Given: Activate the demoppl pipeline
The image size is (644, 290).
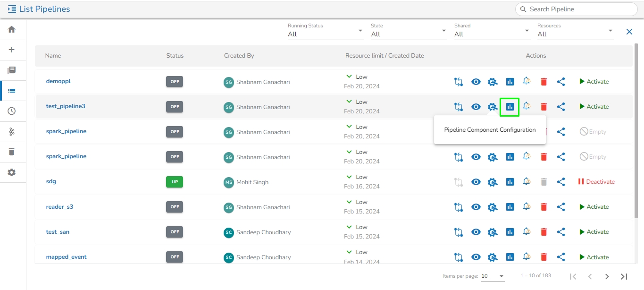Looking at the screenshot, I should point(594,82).
